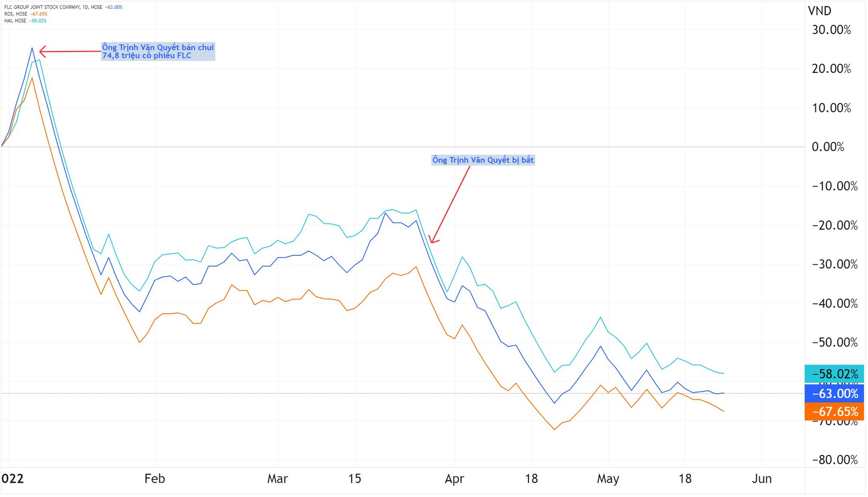Click the orange -67.65% price label
Viewport: 868px width, 497px height.
[835, 412]
